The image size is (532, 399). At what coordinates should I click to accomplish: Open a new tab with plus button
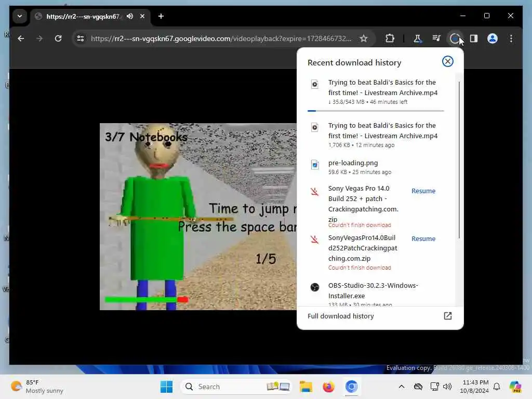161,16
